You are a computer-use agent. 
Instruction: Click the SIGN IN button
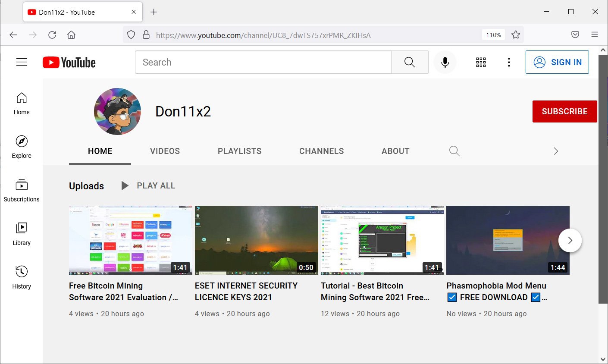[x=557, y=62]
